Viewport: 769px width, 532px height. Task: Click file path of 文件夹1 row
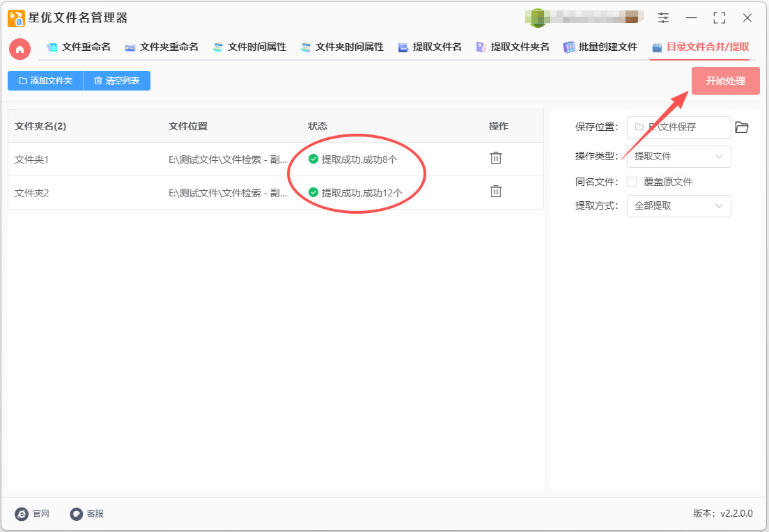[228, 159]
